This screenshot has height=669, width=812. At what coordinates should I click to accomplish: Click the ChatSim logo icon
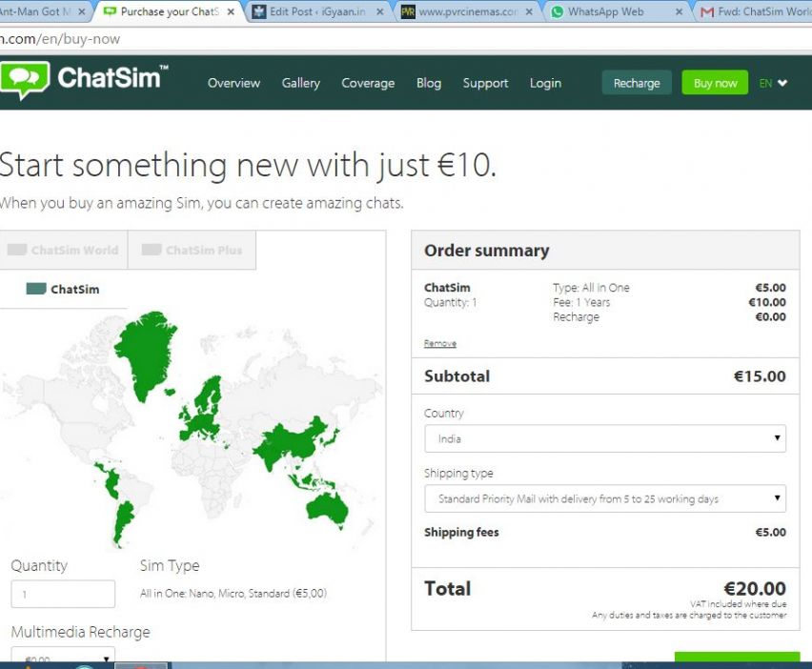(x=25, y=81)
